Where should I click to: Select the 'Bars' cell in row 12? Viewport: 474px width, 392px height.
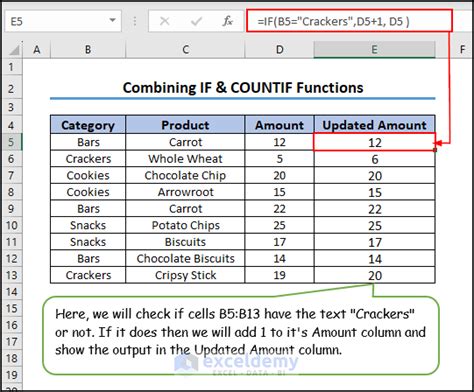click(88, 259)
